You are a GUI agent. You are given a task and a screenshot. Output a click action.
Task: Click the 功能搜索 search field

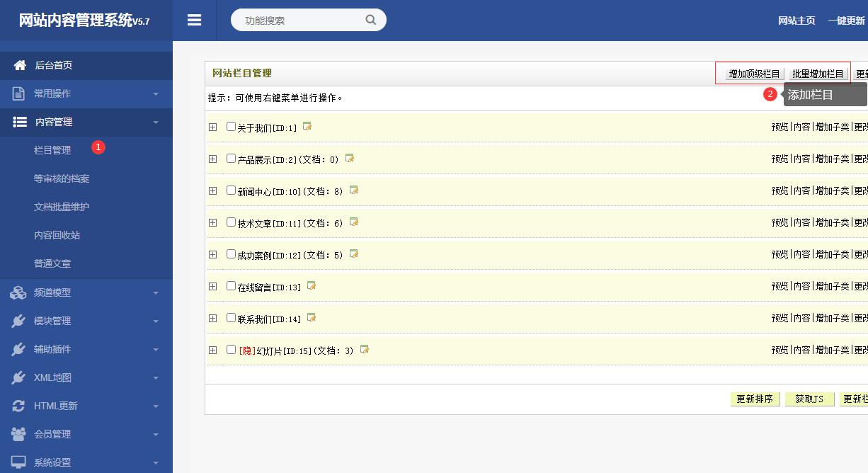point(301,21)
